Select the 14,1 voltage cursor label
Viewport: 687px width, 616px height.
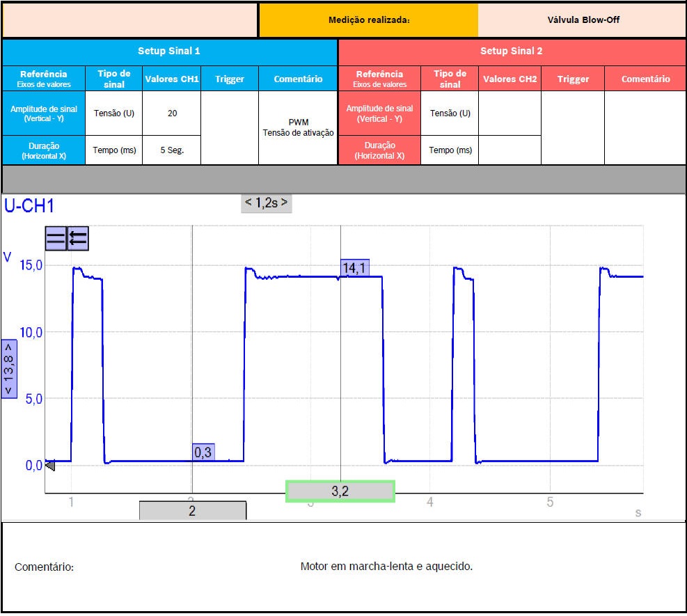[355, 267]
